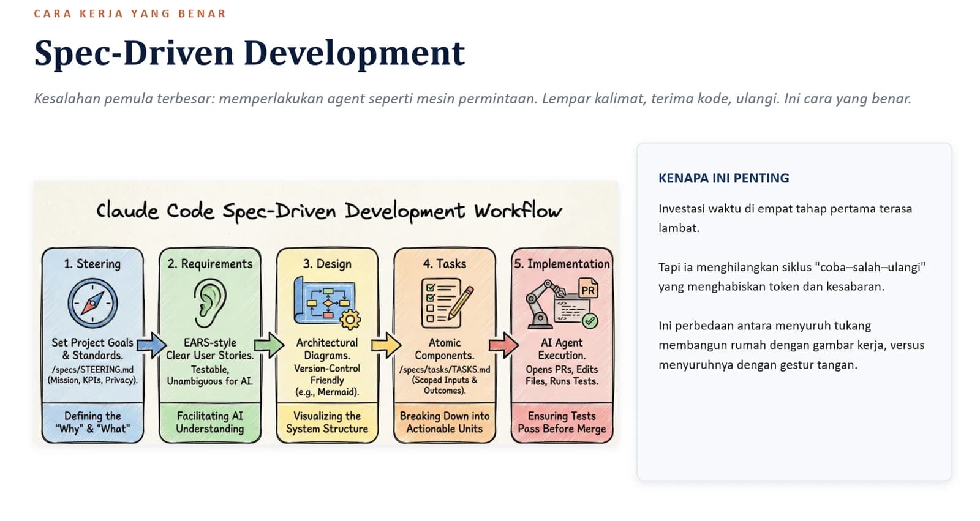Click the "2. Requirements" step heading
This screenshot has width=980, height=521.
pyautogui.click(x=210, y=264)
